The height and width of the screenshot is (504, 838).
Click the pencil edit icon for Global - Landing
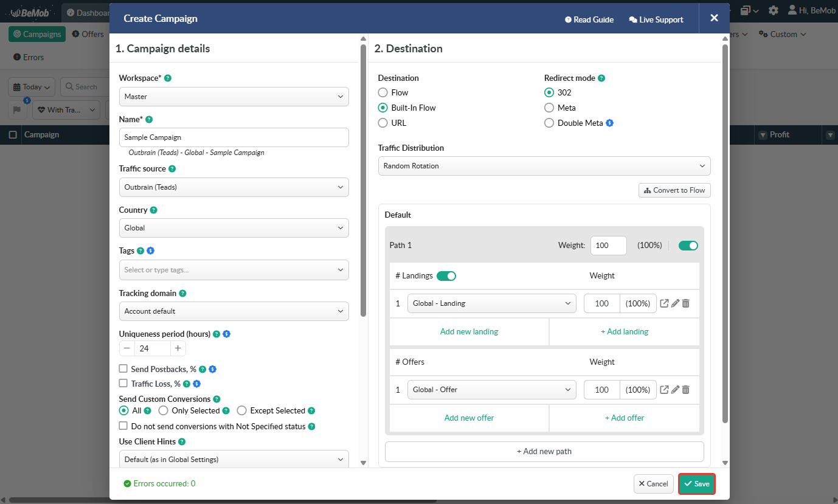pyautogui.click(x=675, y=303)
